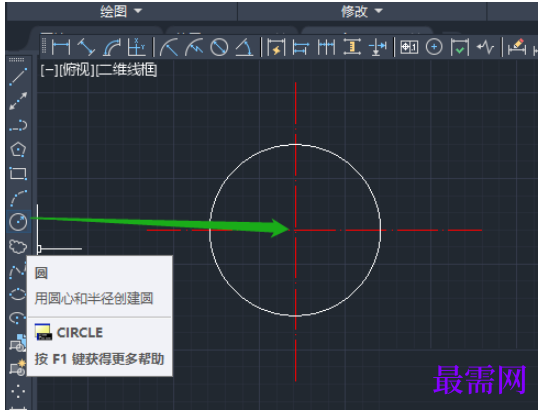Select the Make Block tool
This screenshot has width=545, height=411.
point(17,367)
